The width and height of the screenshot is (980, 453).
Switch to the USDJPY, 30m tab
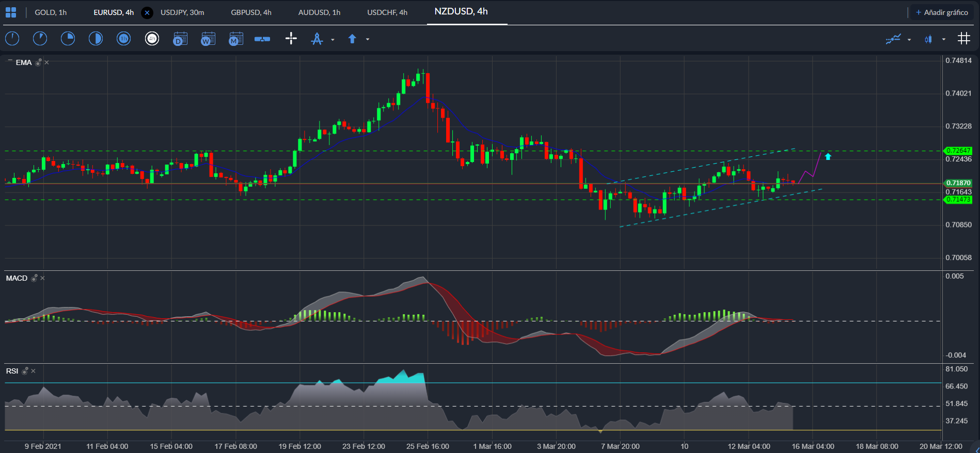182,12
